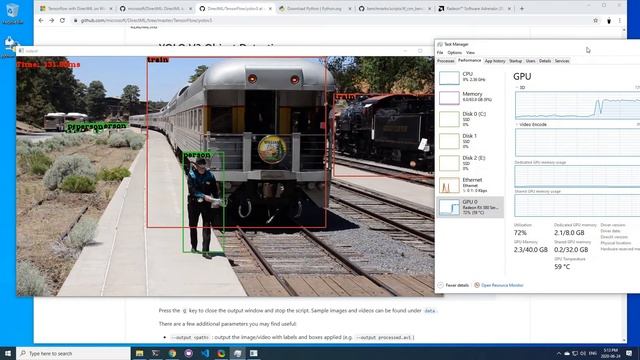Reload the GitHub page
Image resolution: width=640 pixels, height=360 pixels.
(x=62, y=20)
